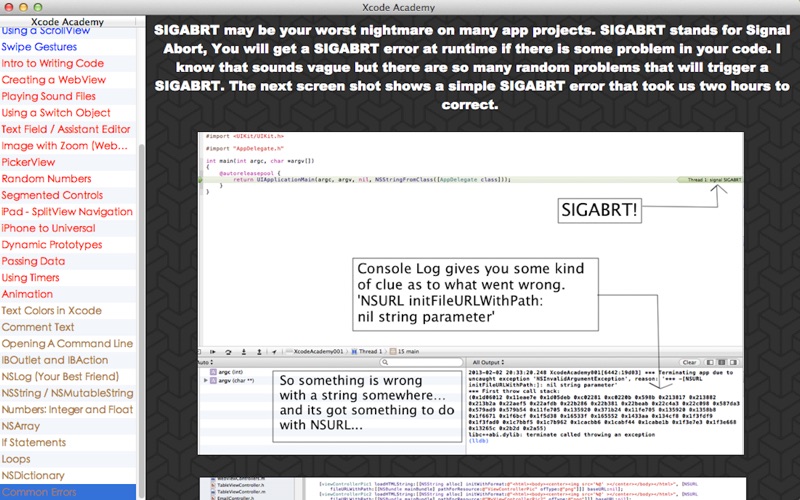Click yellow minimize button in title bar

pos(23,7)
